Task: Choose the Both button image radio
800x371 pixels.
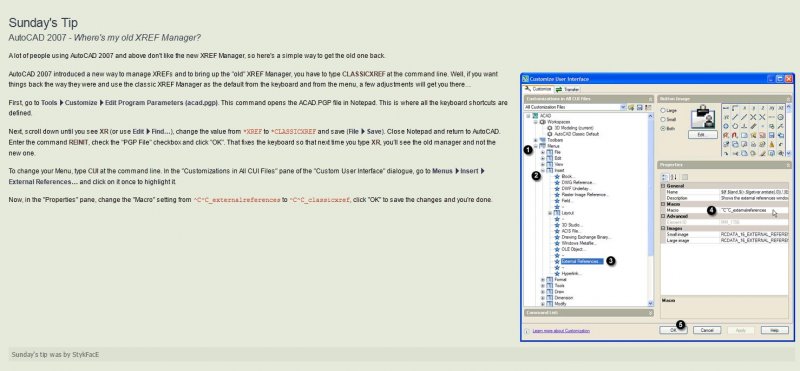Action: click(663, 129)
